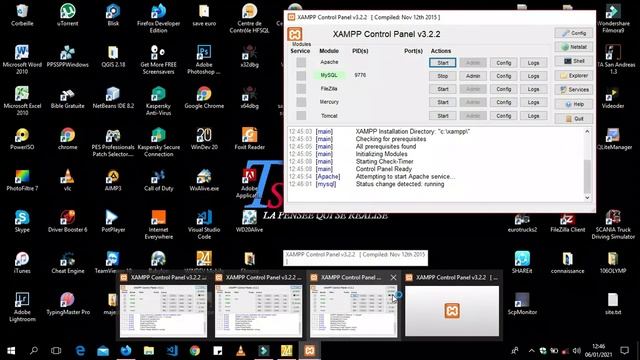Open Services from XAMPP sidebar
Image resolution: width=640 pixels, height=360 pixels.
573,90
